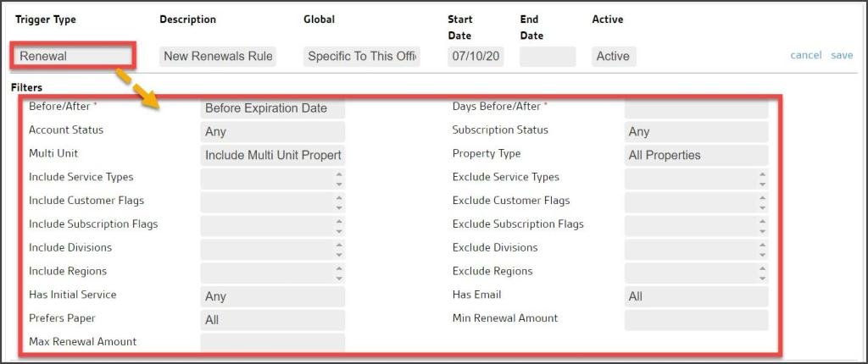Screen dimensions: 868x364
Task: Open the Active status dropdown
Action: [x=614, y=56]
